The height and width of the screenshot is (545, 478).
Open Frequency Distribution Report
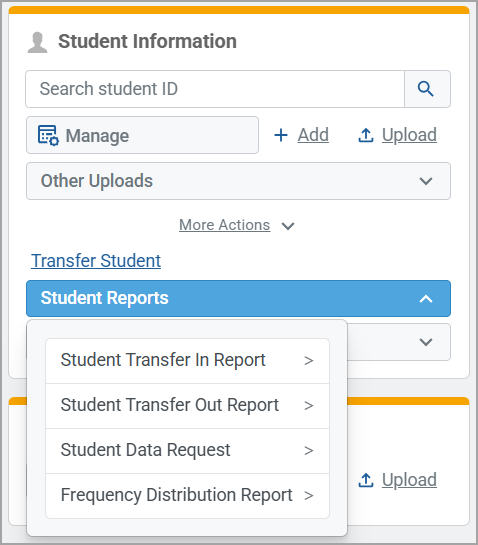187,496
